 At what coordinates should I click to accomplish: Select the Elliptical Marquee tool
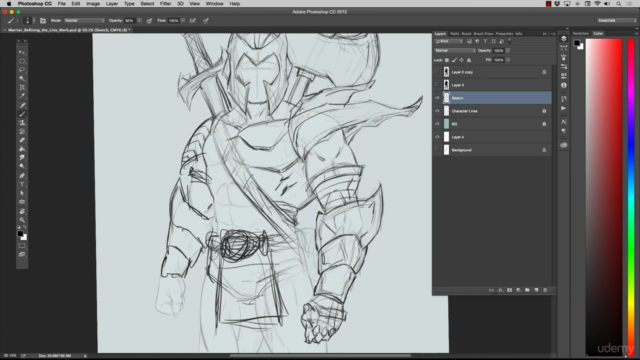pos(22,61)
